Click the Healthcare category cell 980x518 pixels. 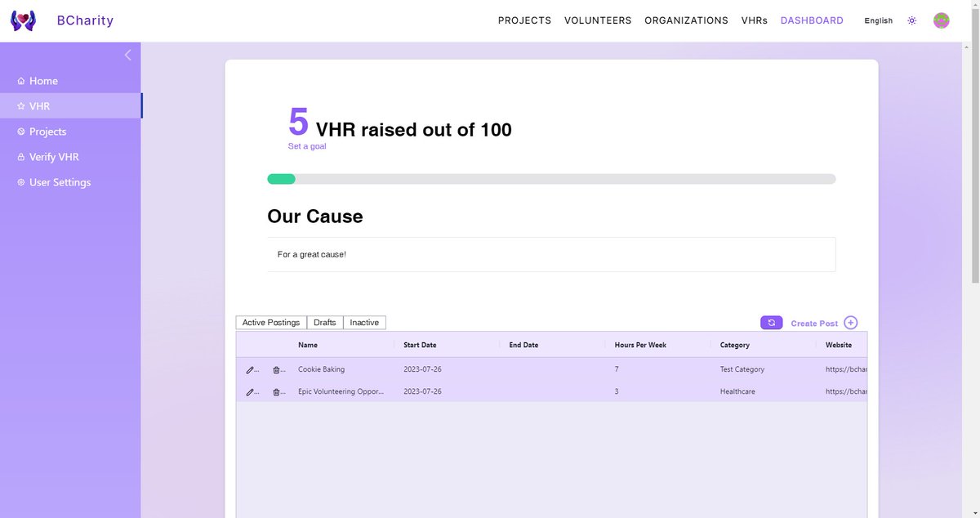737,391
